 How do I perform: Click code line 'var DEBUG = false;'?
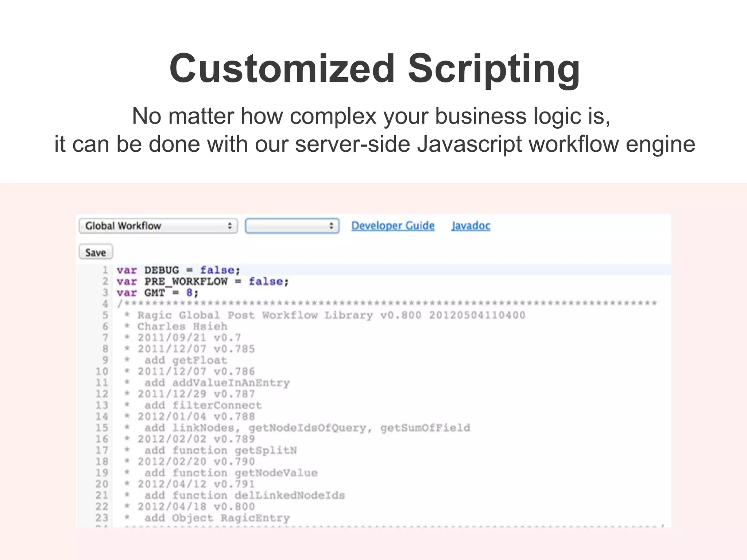(178, 270)
